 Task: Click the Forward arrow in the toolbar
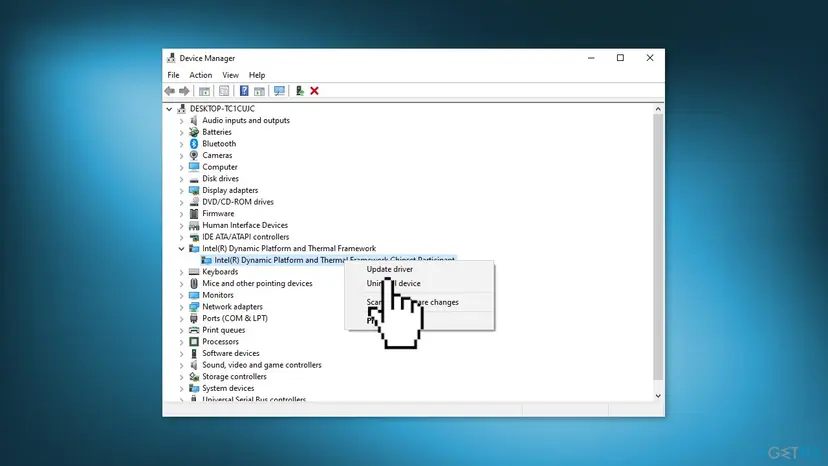coord(184,91)
